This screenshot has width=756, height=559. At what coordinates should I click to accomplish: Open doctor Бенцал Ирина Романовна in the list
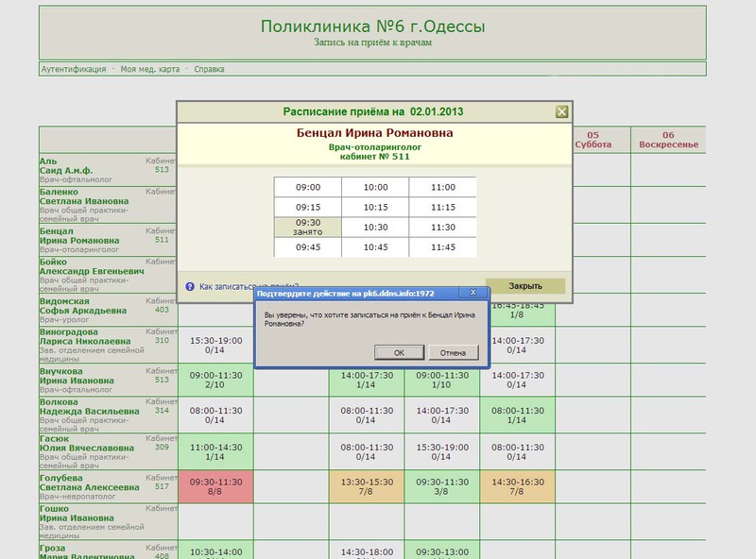pyautogui.click(x=79, y=236)
